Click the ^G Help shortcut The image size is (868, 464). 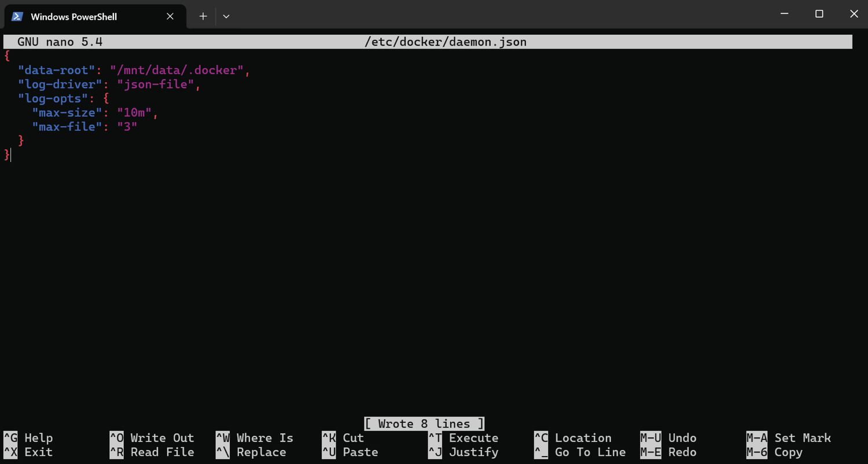click(28, 438)
